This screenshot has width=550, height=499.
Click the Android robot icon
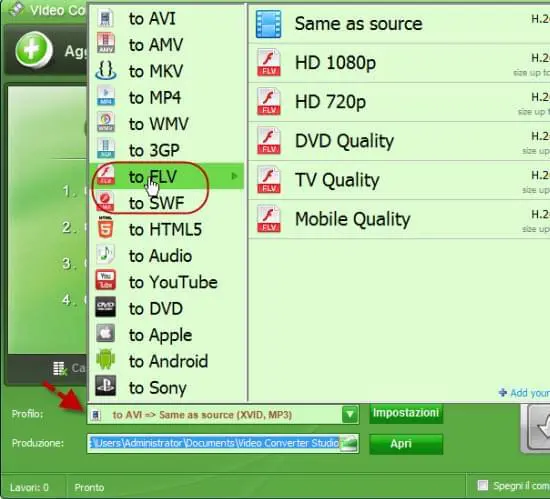point(106,359)
